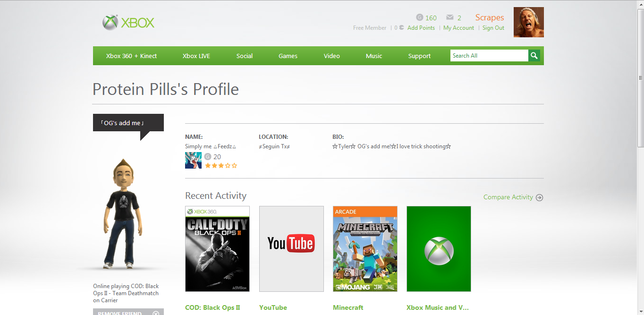Click the Compare Activity arrow icon

[540, 197]
